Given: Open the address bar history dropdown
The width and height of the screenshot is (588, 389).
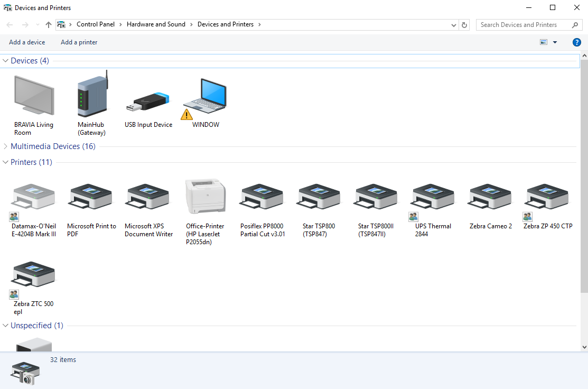Looking at the screenshot, I should click(453, 25).
